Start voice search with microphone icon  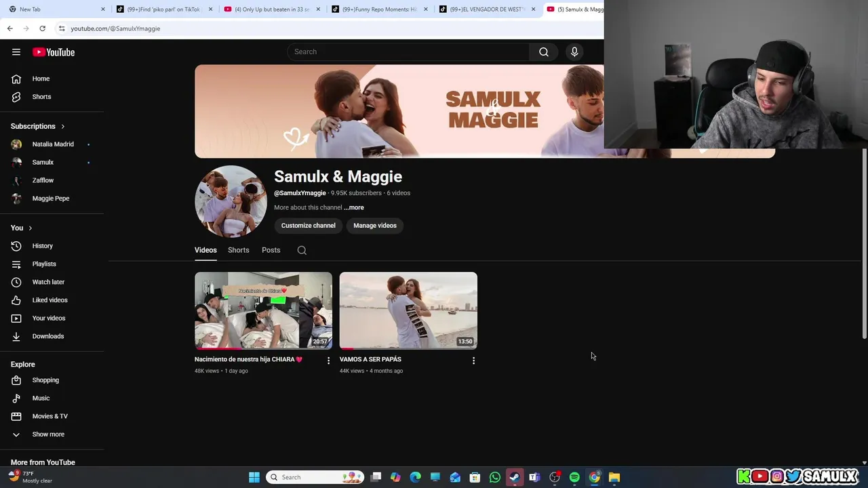click(574, 52)
